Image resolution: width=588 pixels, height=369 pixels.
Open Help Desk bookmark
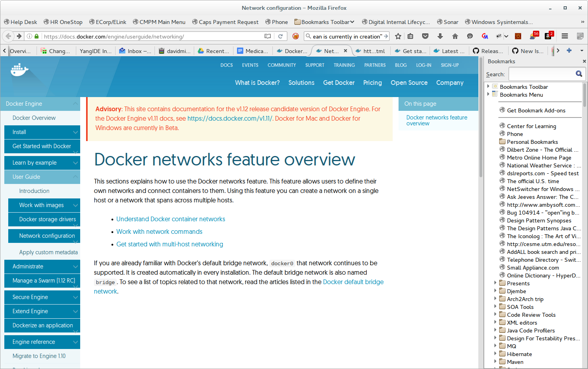tap(20, 22)
